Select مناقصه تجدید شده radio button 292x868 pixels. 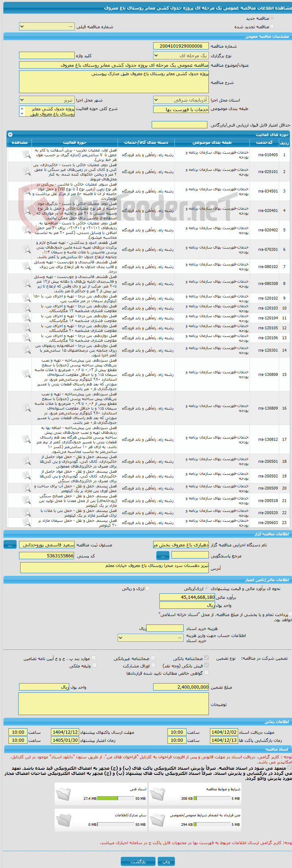272,26
